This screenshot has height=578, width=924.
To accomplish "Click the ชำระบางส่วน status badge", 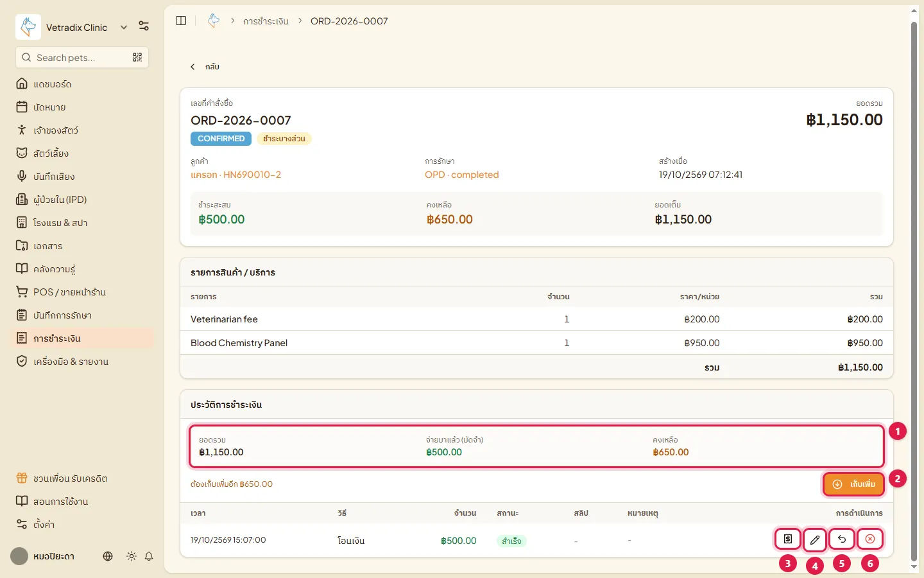I will (284, 139).
